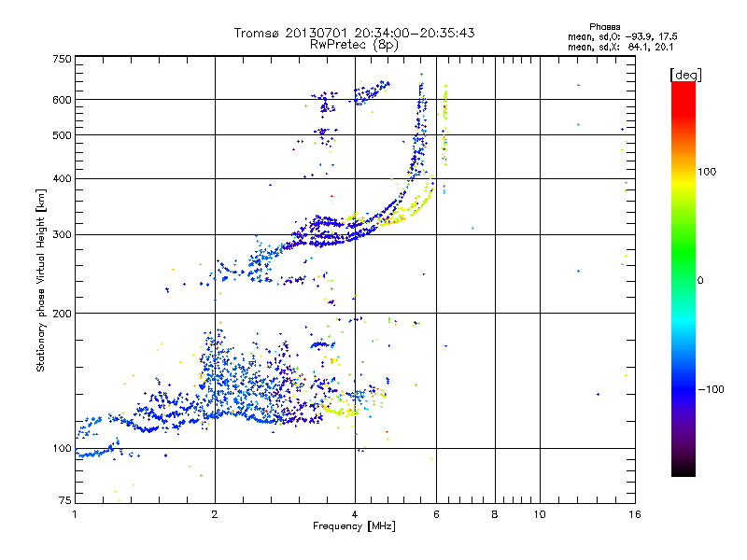Click the y-axis tick label '600'
The image size is (747, 560).
click(62, 100)
